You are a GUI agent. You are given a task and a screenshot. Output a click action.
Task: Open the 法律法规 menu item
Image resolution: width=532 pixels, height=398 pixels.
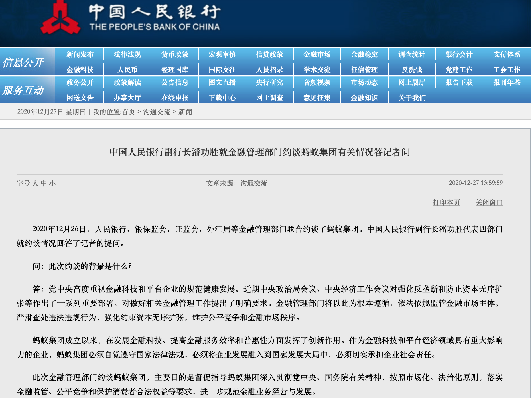coord(127,54)
